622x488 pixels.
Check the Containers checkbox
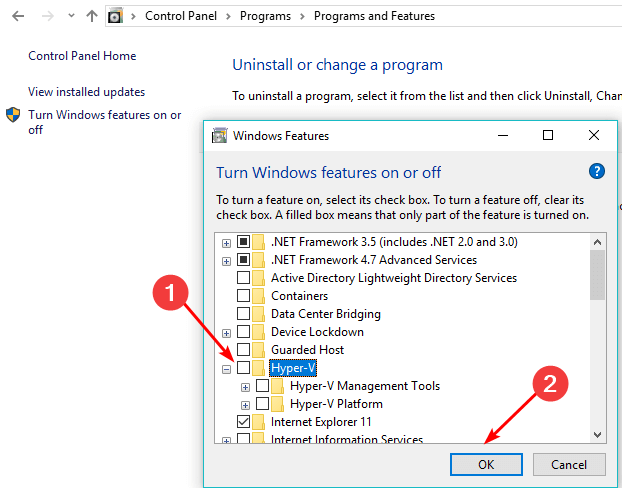click(x=243, y=295)
